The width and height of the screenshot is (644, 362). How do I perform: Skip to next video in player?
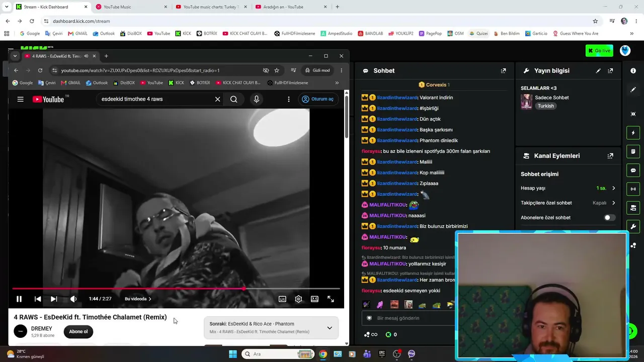[x=54, y=299]
